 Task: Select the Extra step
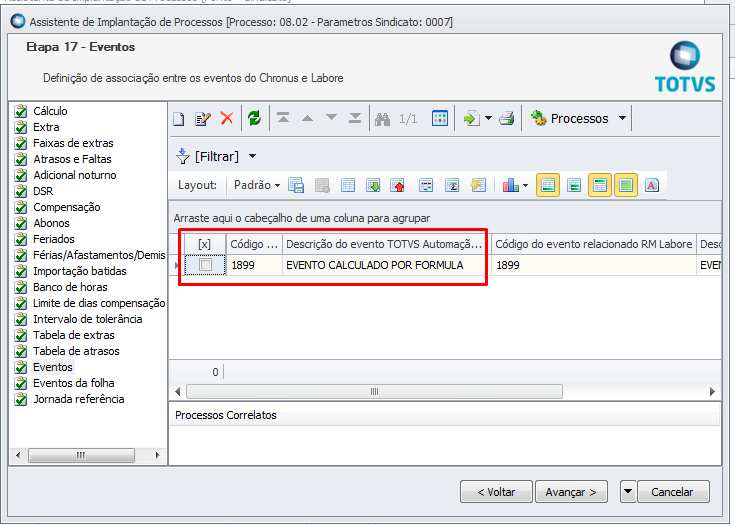46,127
